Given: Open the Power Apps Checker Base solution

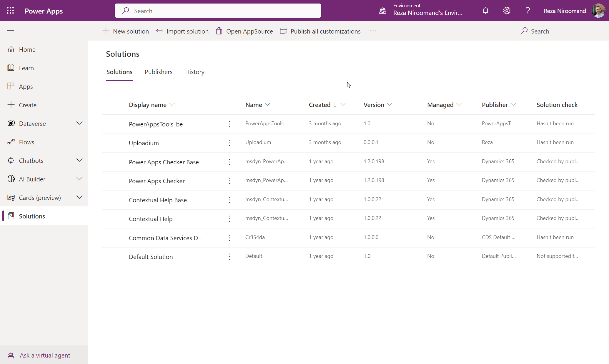Looking at the screenshot, I should pos(164,162).
